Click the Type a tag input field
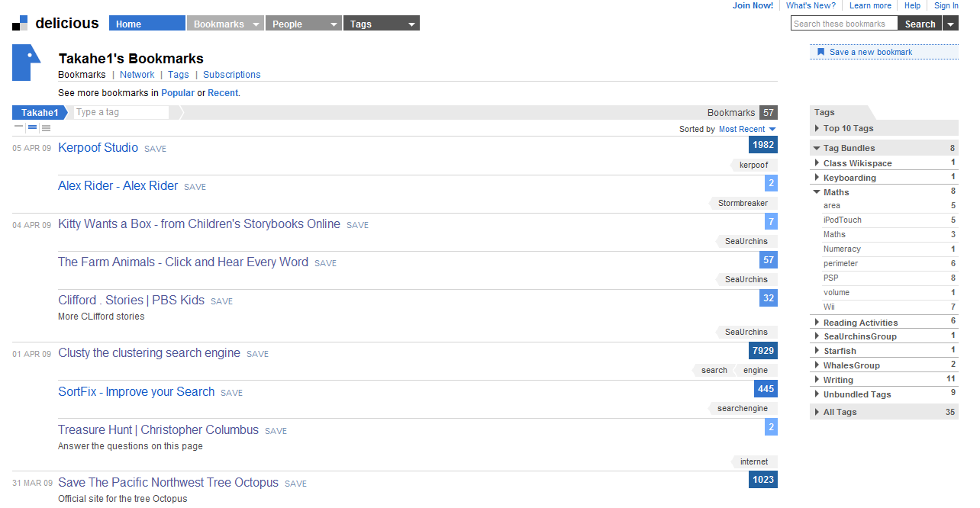The image size is (980, 508). coord(121,112)
